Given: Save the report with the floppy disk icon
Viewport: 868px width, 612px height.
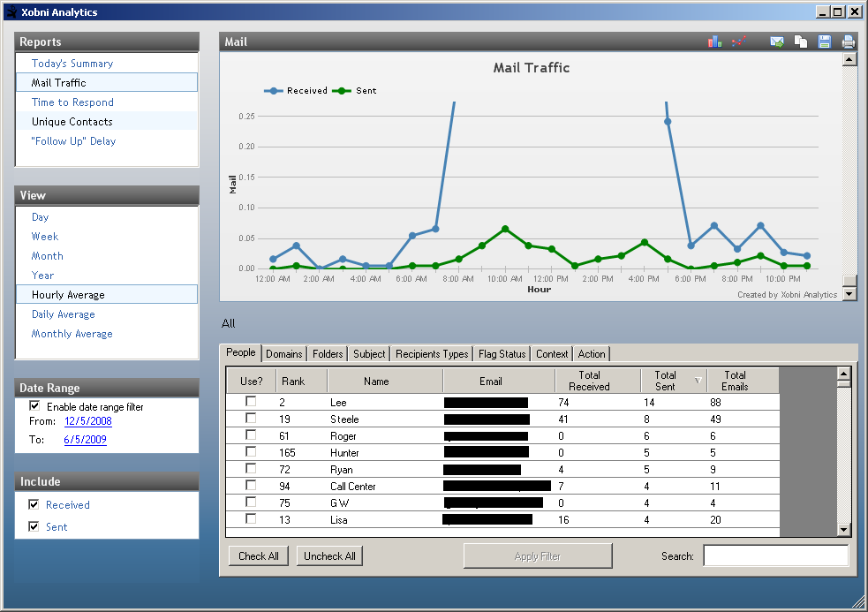Looking at the screenshot, I should pyautogui.click(x=824, y=42).
